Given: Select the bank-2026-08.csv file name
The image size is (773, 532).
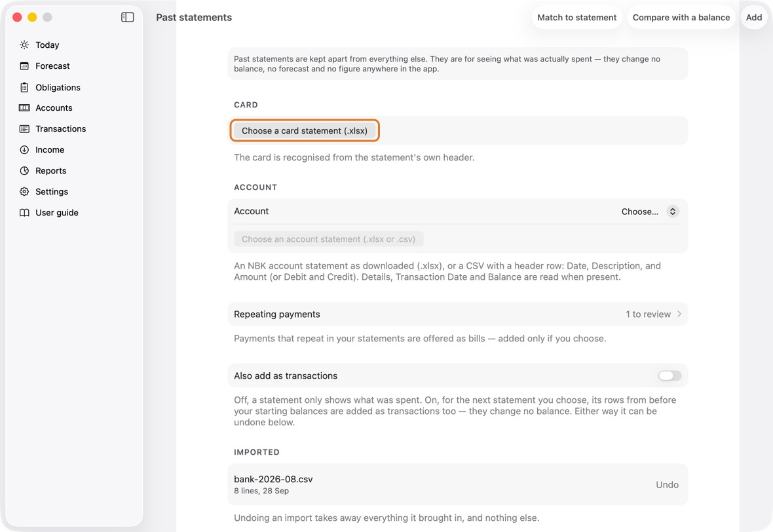Looking at the screenshot, I should 273,479.
